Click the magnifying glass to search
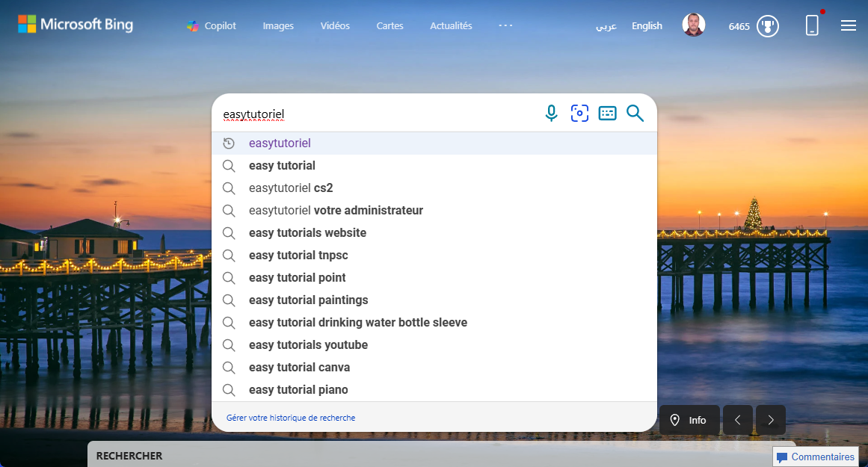The image size is (868, 467). coord(635,114)
